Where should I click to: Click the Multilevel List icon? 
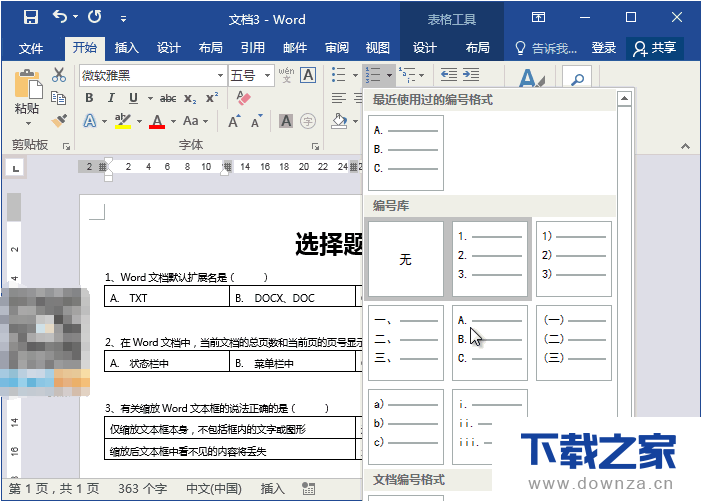407,75
